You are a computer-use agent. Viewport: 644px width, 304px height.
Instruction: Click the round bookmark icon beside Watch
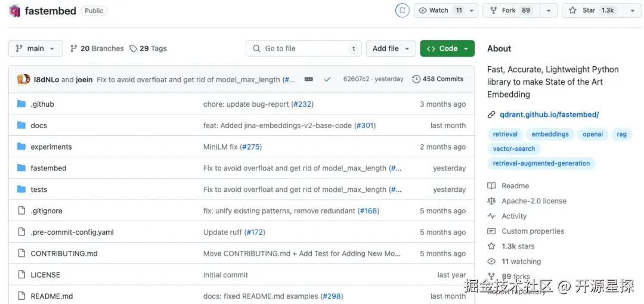click(x=402, y=10)
